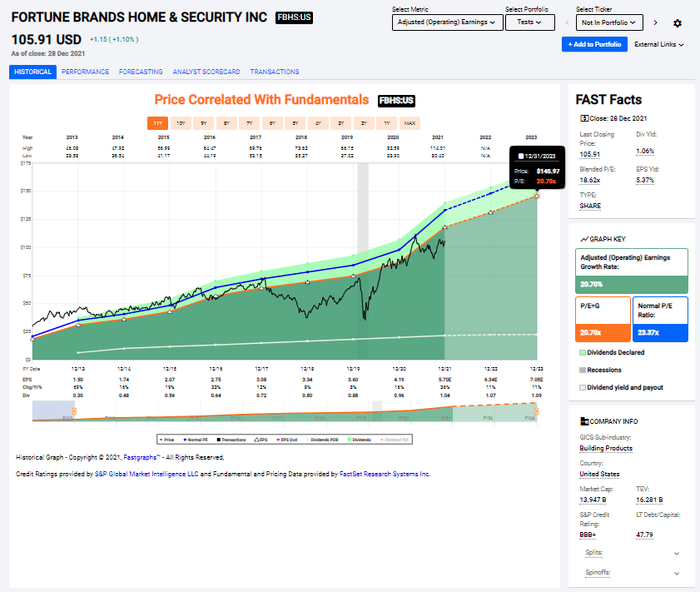700x592 pixels.
Task: Click the 5.37% EPS yield value
Action: (645, 181)
